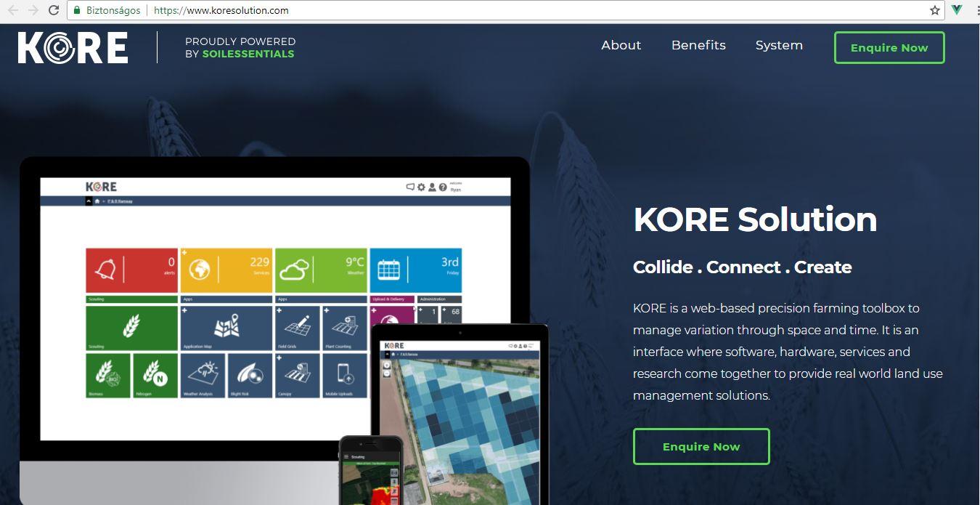Screen dimensions: 980x505
Task: Open the Field Grids tile
Action: [297, 328]
